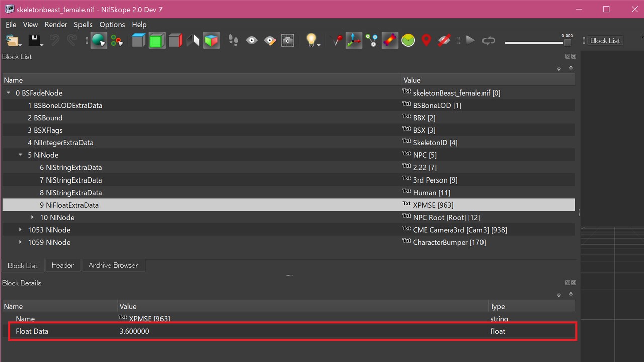The image size is (644, 362).
Task: Select the 2 BSBound row
Action: click(288, 118)
